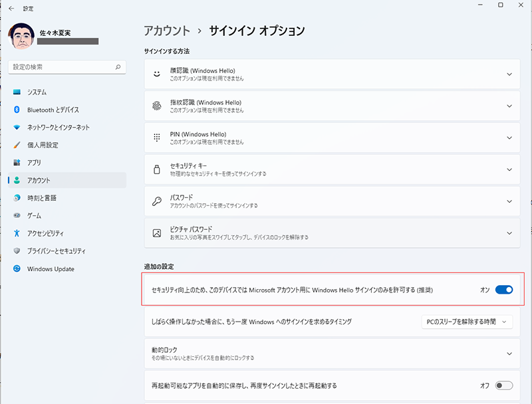Select プライバシーとセキュリティ in the sidebar
Viewport: 532px width, 404px height.
[57, 251]
